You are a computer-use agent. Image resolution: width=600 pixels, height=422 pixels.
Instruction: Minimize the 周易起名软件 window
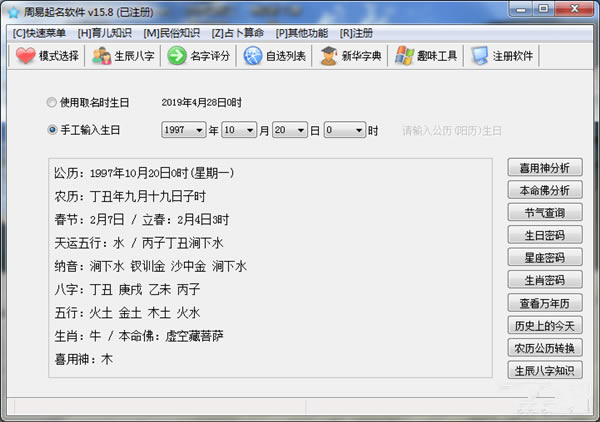[521, 9]
